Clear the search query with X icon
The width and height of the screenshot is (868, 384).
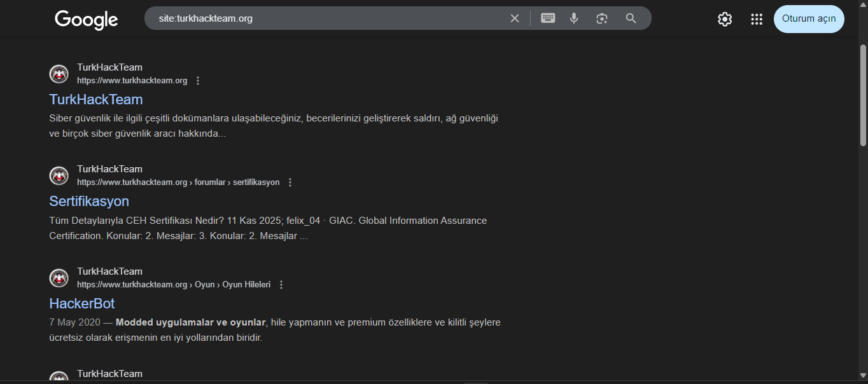[515, 18]
